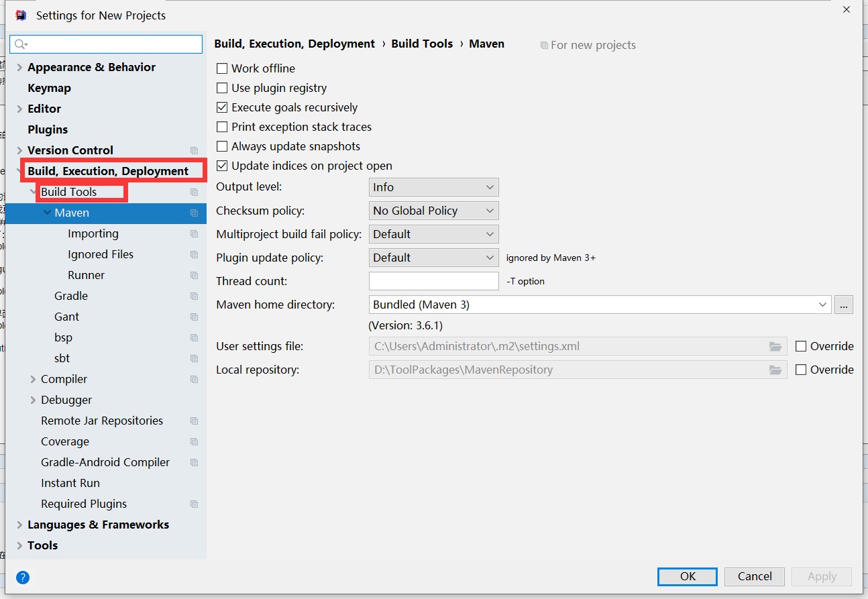
Task: Open Maven home directory combo box
Action: [x=600, y=305]
